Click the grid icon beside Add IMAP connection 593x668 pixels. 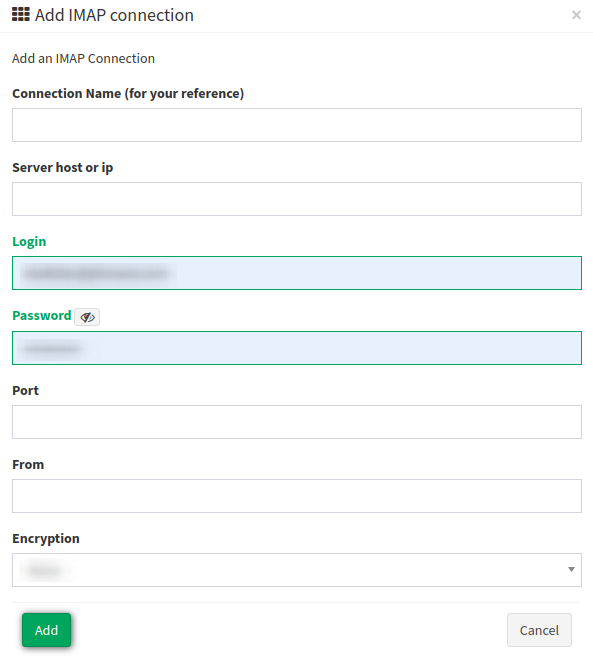[21, 14]
